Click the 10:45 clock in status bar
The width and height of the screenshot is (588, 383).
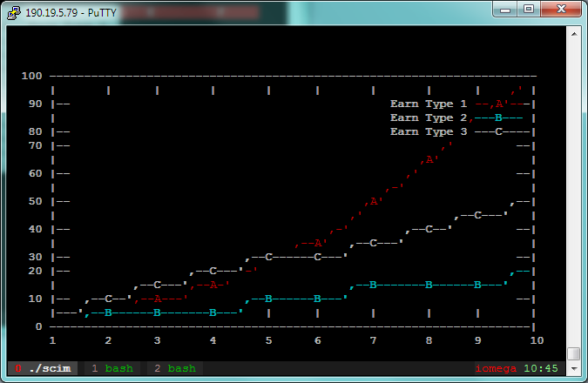pyautogui.click(x=540, y=368)
